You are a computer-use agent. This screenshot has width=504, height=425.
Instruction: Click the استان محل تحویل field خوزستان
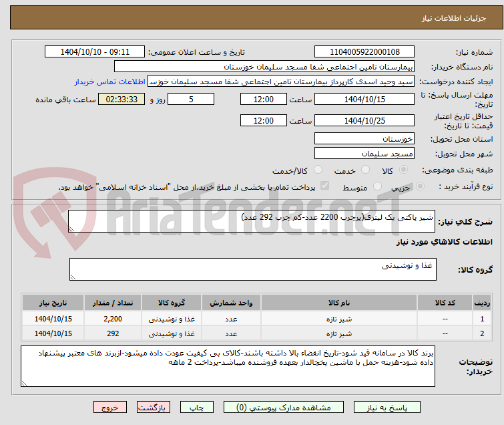(x=364, y=139)
